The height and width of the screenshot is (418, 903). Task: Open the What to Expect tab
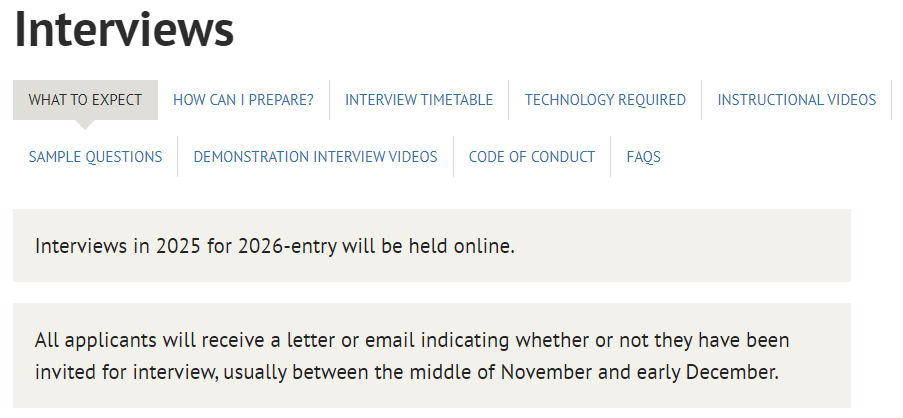(85, 100)
